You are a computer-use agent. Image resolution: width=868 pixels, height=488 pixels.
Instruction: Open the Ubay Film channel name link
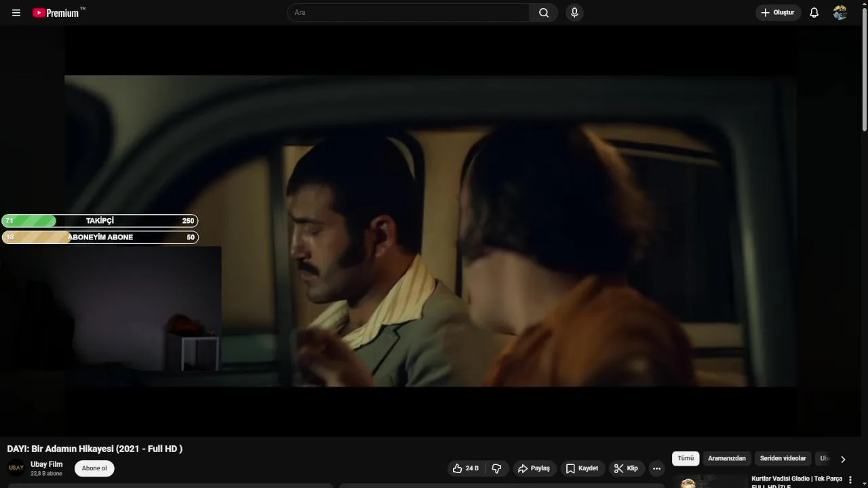(47, 464)
